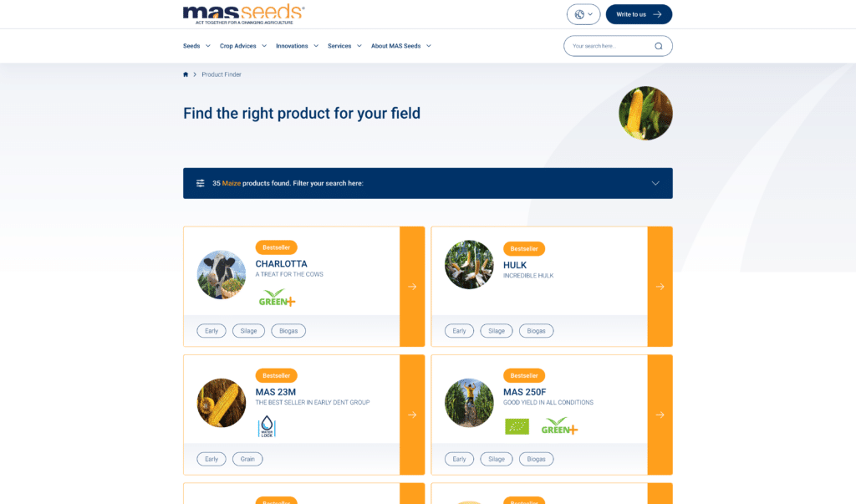Open the CHARLOTTA product title
The width and height of the screenshot is (856, 504).
click(x=281, y=264)
